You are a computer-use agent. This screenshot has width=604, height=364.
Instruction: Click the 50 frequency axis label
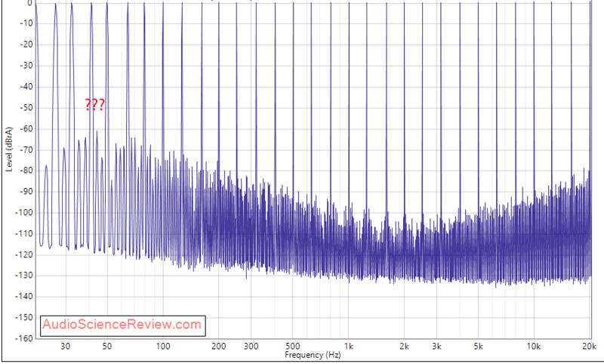pyautogui.click(x=106, y=347)
